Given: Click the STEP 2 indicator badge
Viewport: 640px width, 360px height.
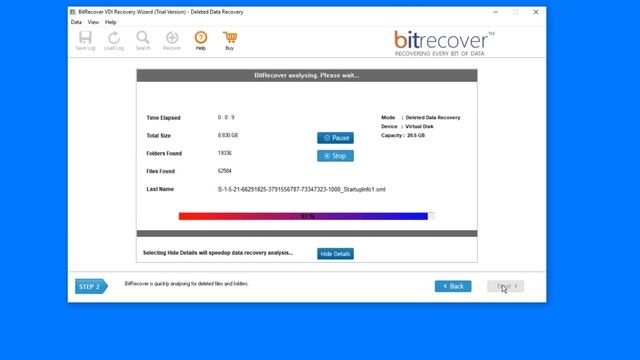Looking at the screenshot, I should 91,287.
